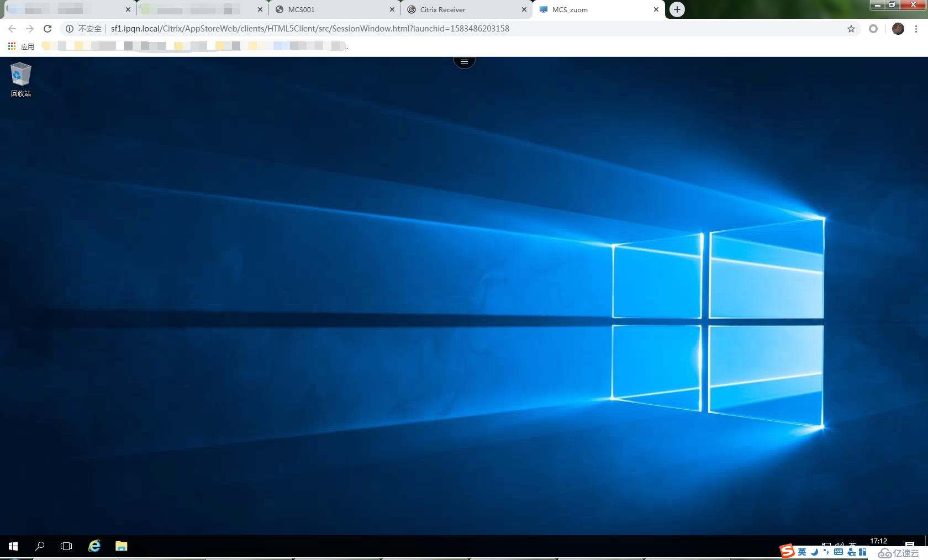Open the Chrome three-dot menu
928x560 pixels.
coord(916,29)
